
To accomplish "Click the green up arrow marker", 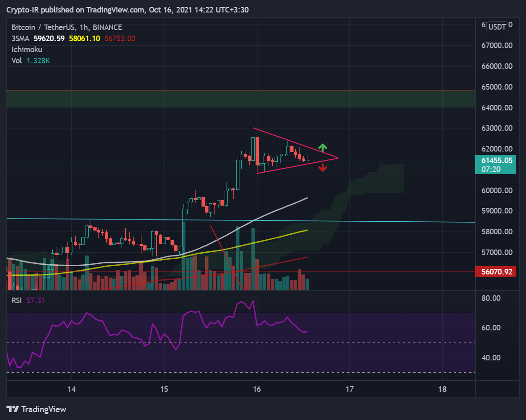I will 322,147.
